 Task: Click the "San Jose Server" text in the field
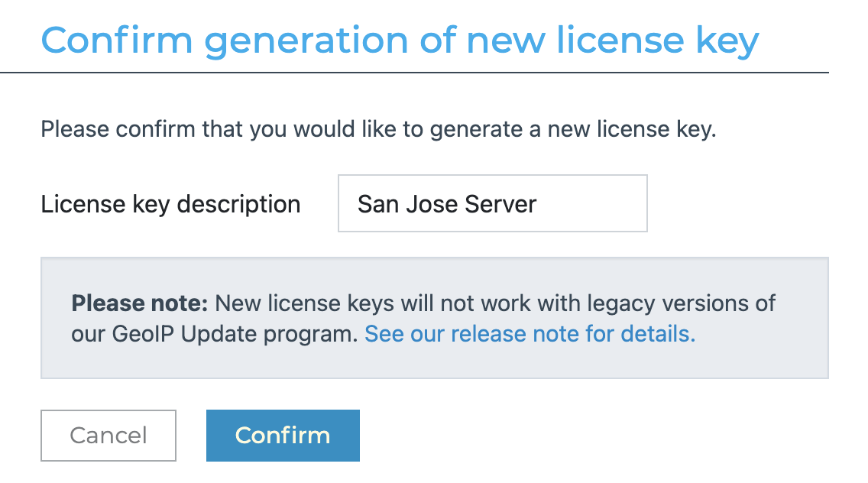coord(447,204)
